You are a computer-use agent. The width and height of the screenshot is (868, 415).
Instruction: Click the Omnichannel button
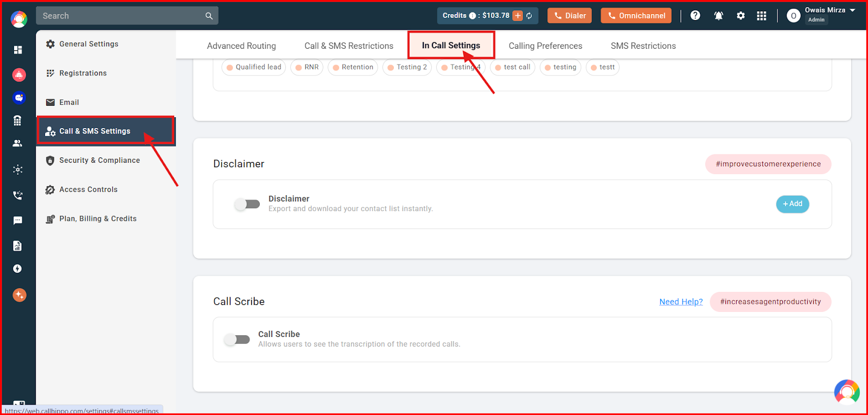(x=636, y=16)
